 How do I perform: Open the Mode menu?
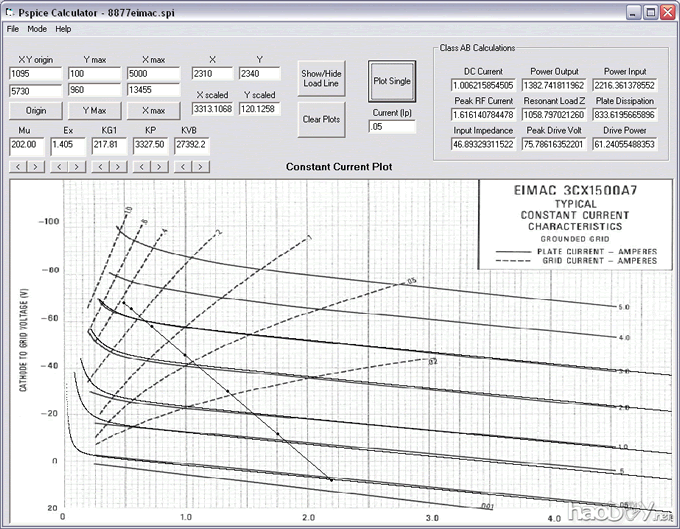click(37, 29)
